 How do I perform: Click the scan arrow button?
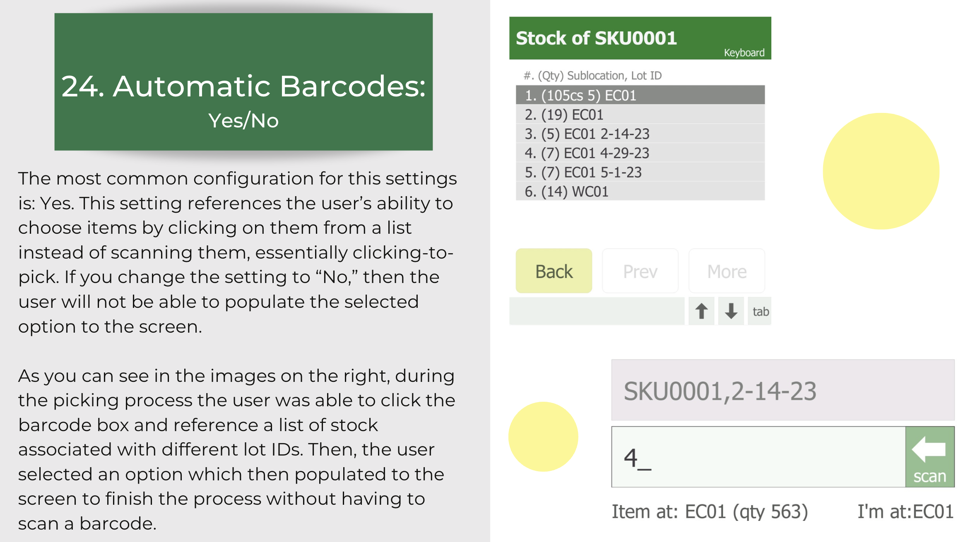click(x=930, y=457)
